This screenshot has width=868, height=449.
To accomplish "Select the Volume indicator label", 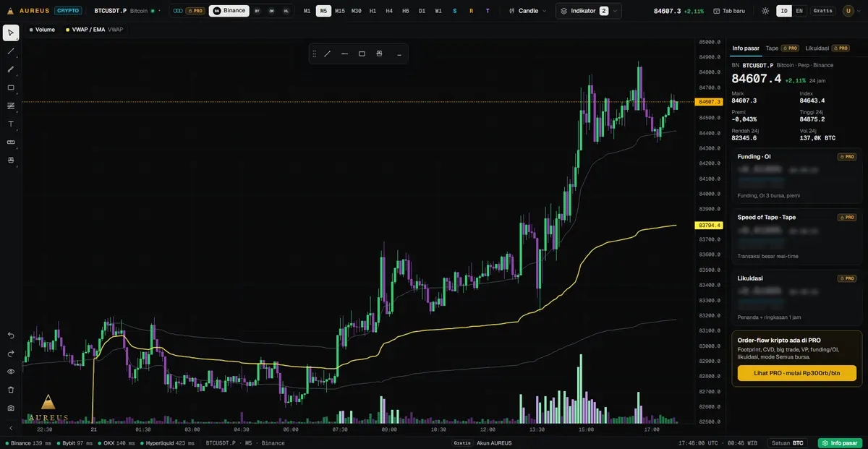I will 42,30.
